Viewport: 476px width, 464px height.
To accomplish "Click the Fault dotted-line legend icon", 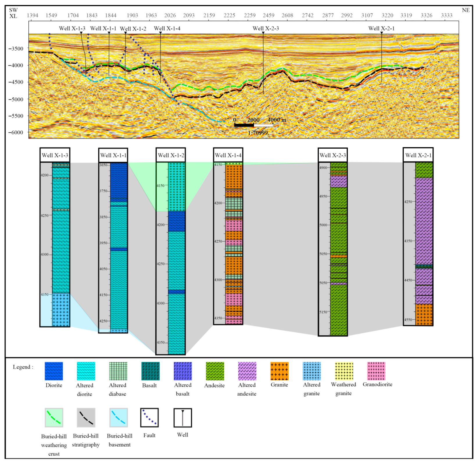I will click(x=149, y=417).
